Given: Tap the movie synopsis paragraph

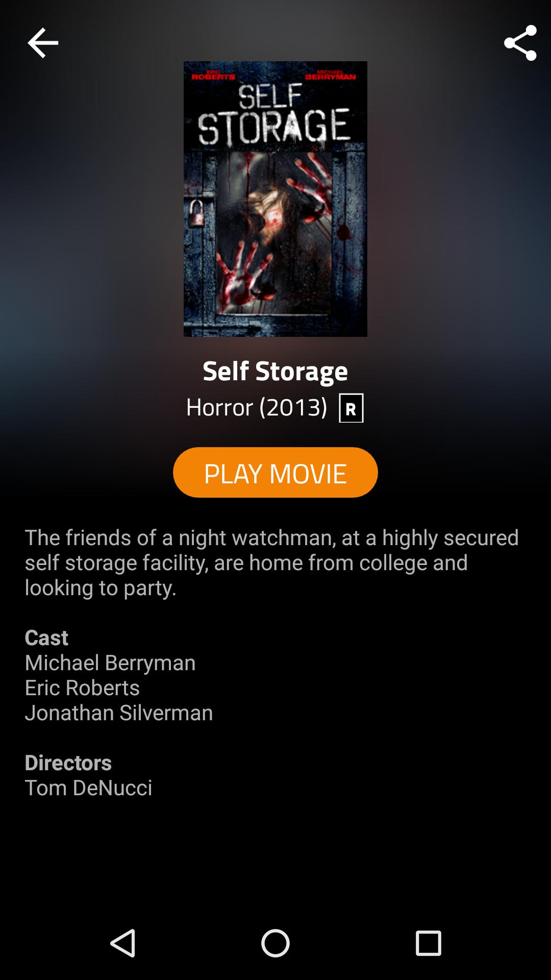Looking at the screenshot, I should pyautogui.click(x=272, y=562).
